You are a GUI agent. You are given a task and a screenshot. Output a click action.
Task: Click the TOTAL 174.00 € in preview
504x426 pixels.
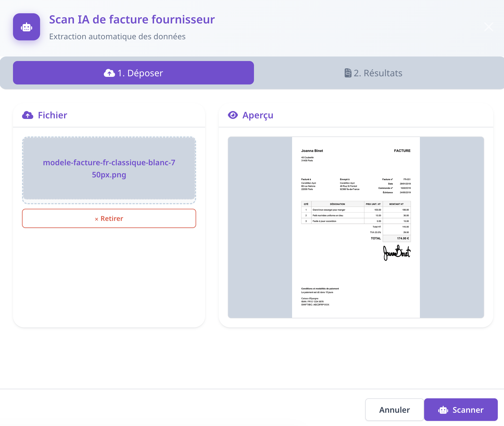[391, 238]
